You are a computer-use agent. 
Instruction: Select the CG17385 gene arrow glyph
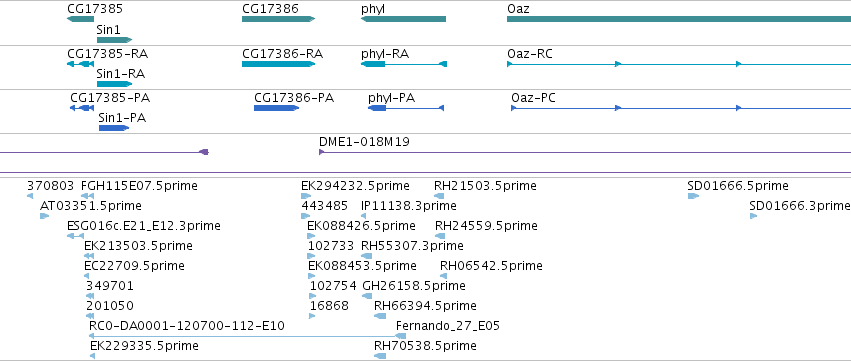click(80, 19)
